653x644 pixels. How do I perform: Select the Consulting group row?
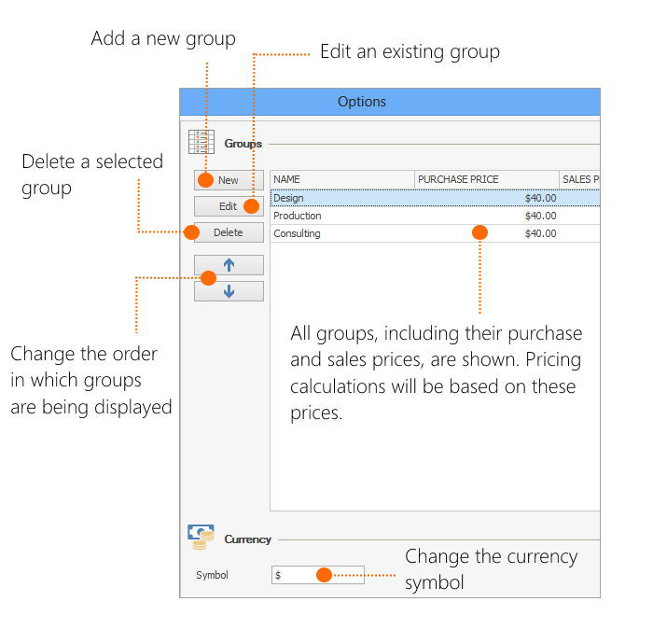click(435, 233)
